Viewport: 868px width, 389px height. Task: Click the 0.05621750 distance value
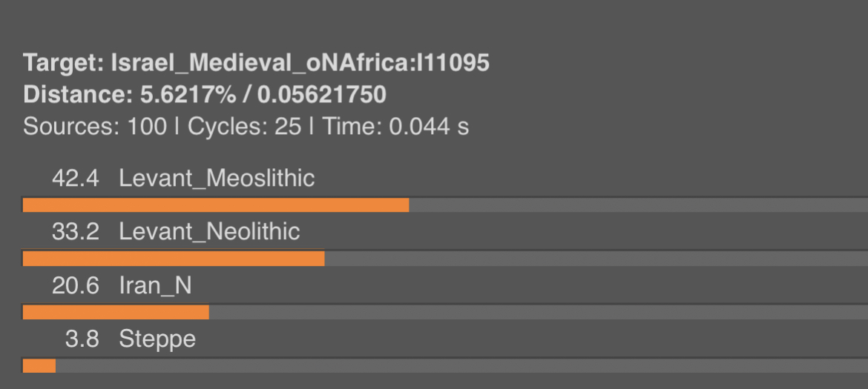tap(322, 95)
